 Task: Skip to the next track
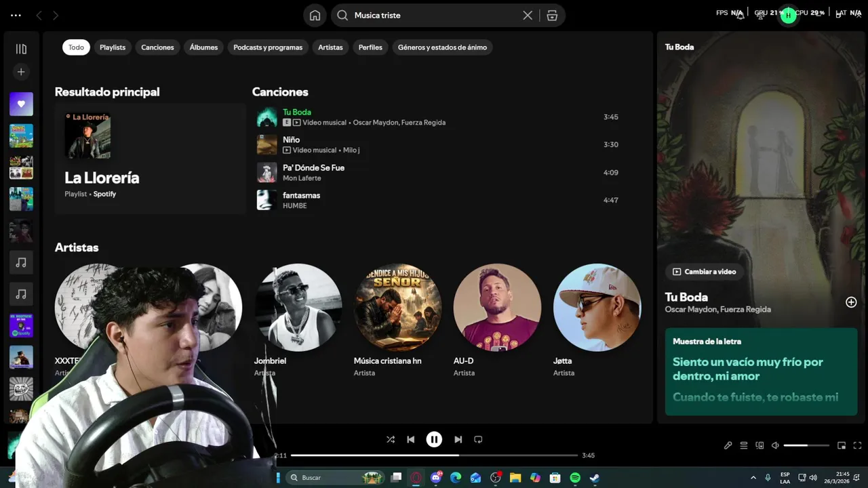point(458,439)
